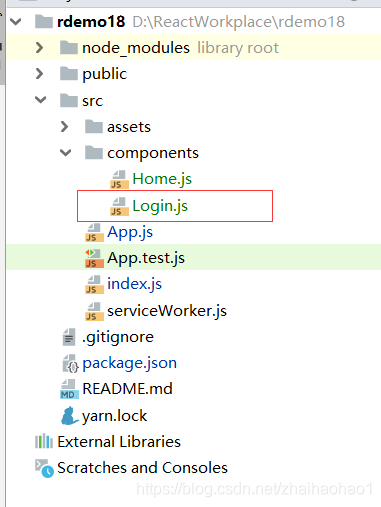Screen dimensions: 381x507
Task: Select the components folder label
Action: click(153, 153)
